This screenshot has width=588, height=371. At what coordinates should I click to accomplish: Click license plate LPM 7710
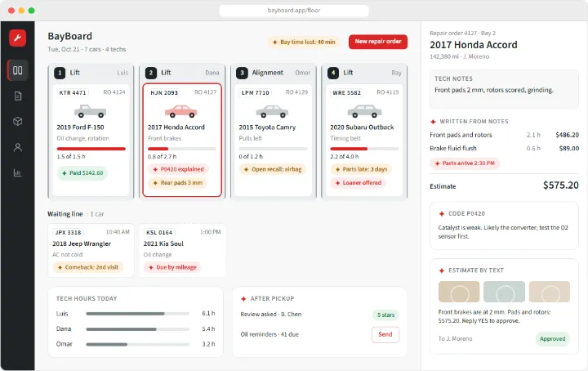256,92
